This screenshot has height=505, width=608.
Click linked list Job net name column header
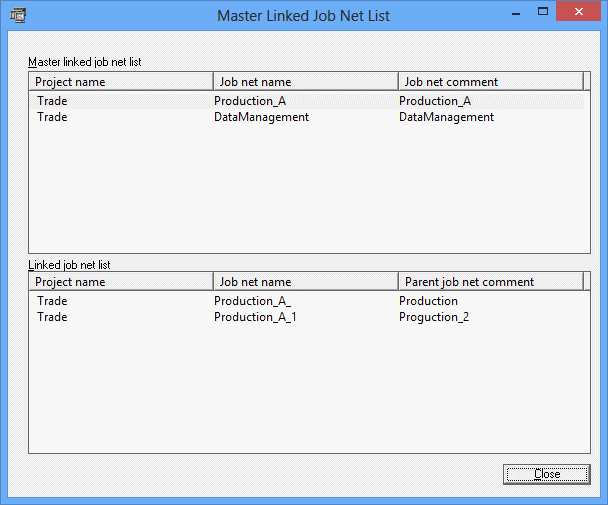tap(306, 282)
